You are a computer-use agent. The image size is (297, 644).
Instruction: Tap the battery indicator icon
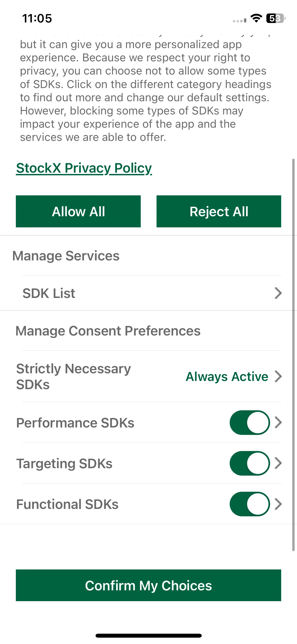(276, 18)
